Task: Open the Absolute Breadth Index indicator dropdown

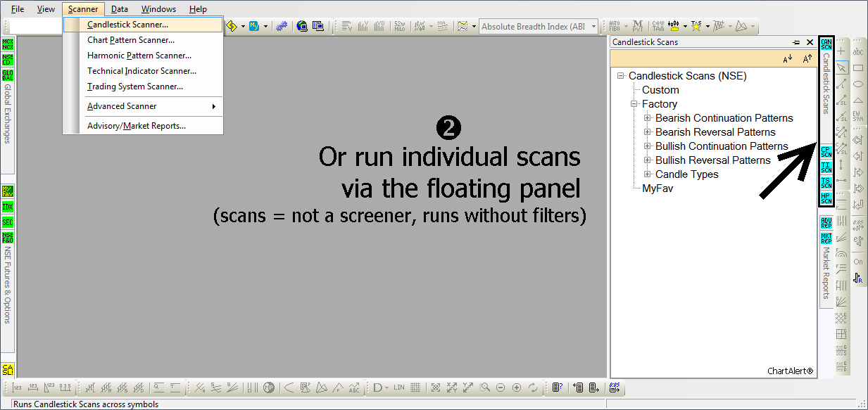Action: tap(593, 27)
